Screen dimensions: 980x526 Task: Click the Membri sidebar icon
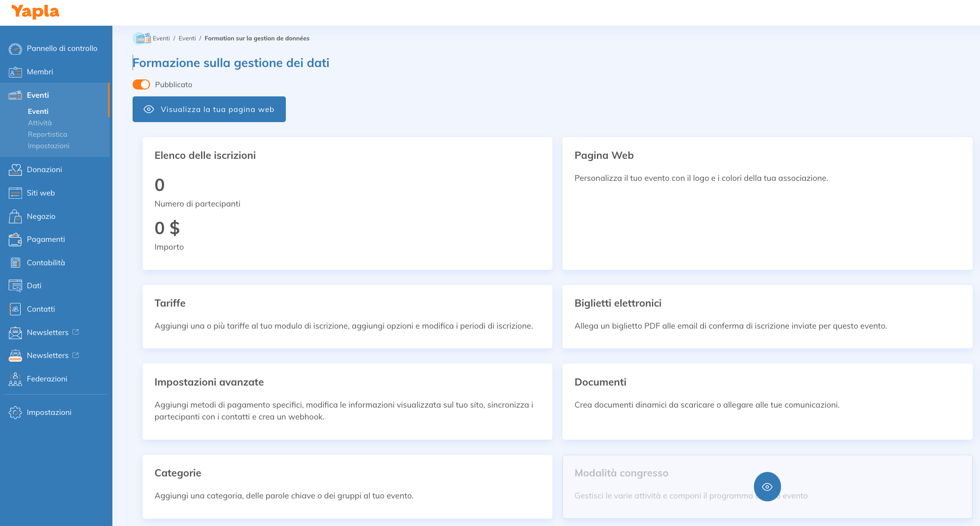(15, 72)
